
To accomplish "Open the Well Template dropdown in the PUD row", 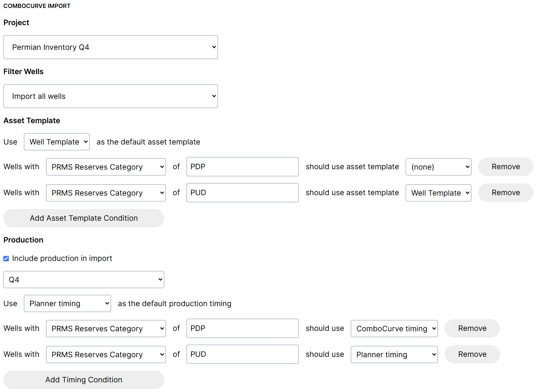I will click(x=438, y=193).
